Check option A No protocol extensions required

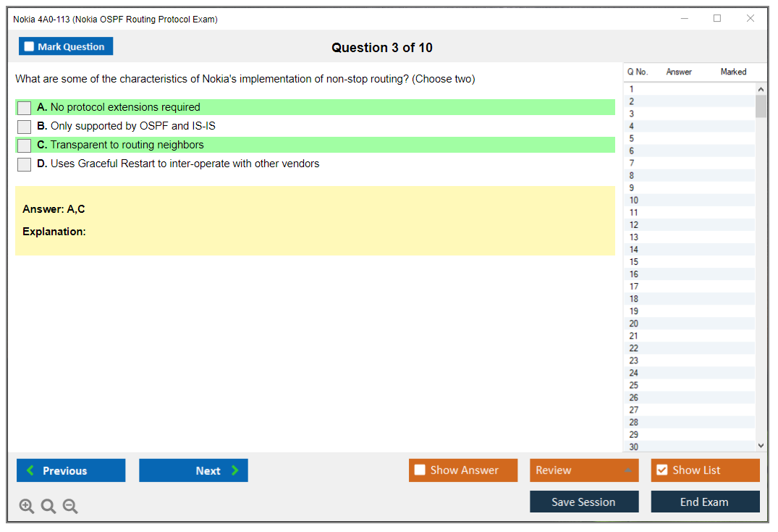[25, 108]
